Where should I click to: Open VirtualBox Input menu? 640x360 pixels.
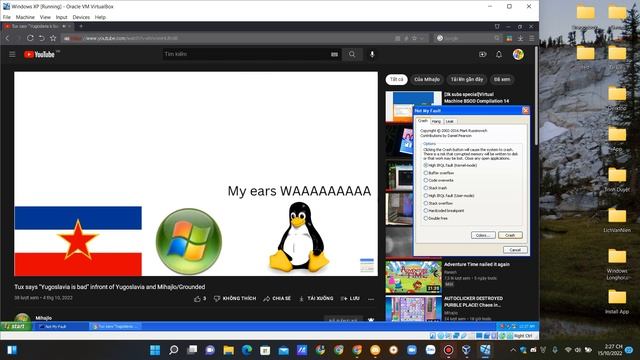click(x=61, y=17)
